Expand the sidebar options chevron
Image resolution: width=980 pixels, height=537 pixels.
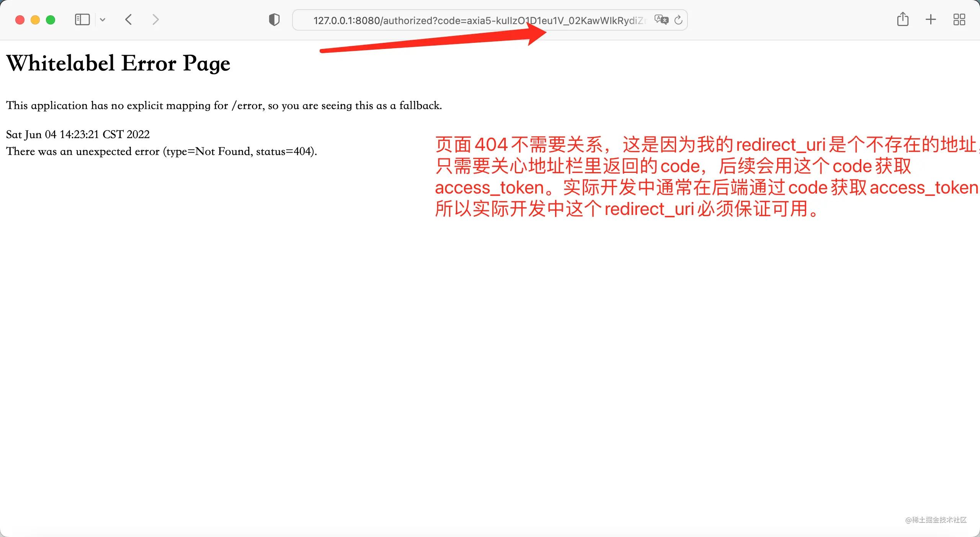(x=102, y=19)
